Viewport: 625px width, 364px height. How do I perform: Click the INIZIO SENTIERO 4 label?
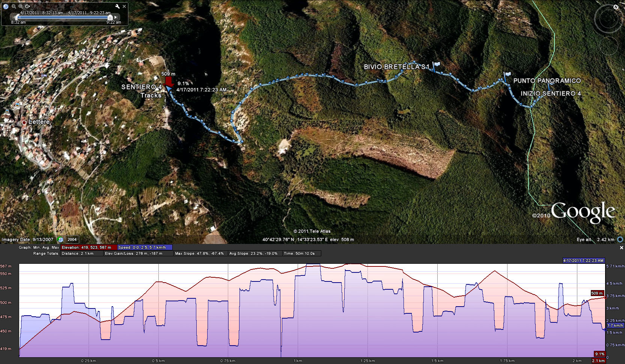click(x=550, y=93)
